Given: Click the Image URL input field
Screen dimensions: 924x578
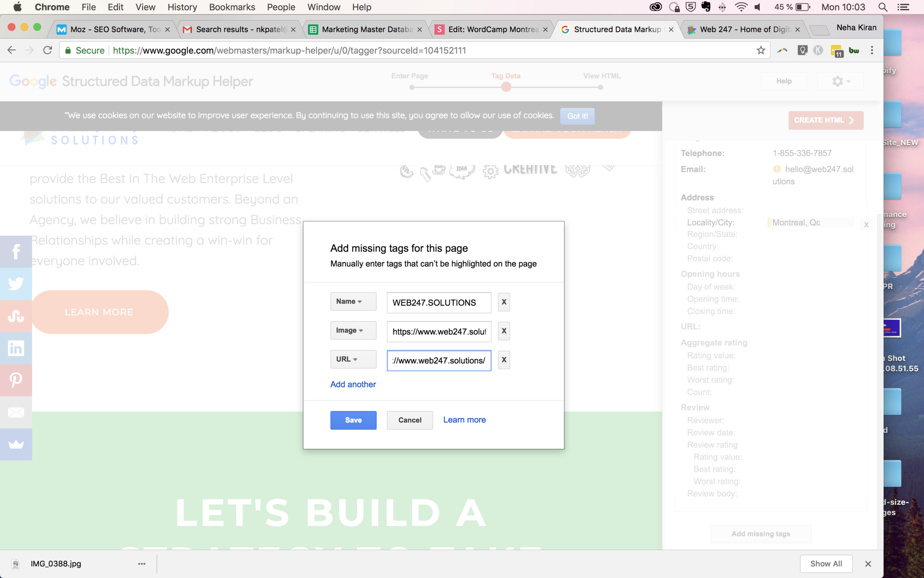Looking at the screenshot, I should (438, 331).
